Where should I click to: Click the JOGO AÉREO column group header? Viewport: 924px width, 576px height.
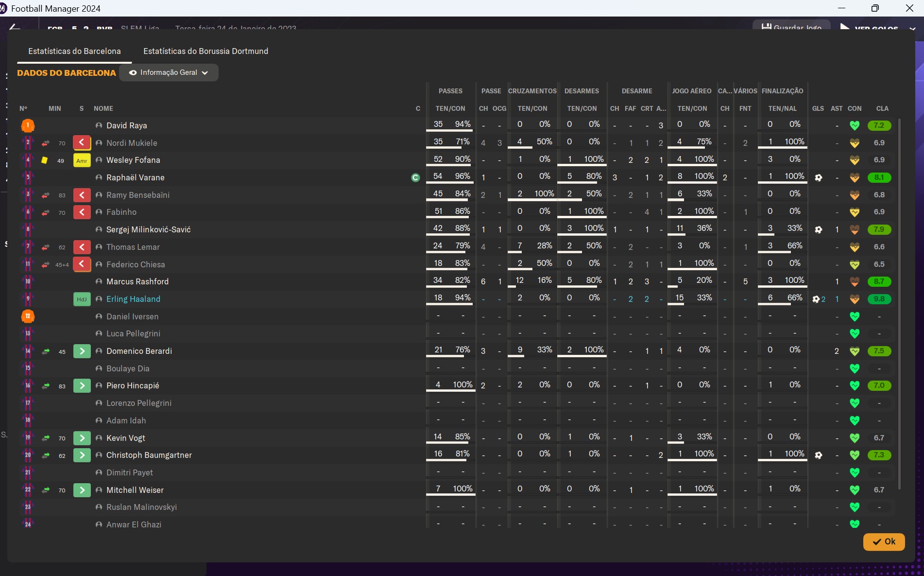click(692, 91)
